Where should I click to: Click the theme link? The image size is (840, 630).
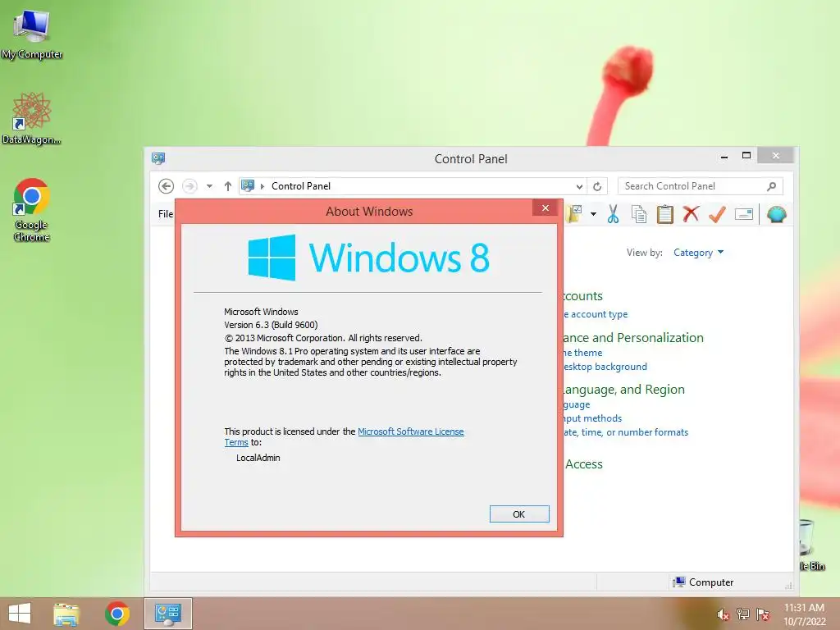tap(583, 353)
